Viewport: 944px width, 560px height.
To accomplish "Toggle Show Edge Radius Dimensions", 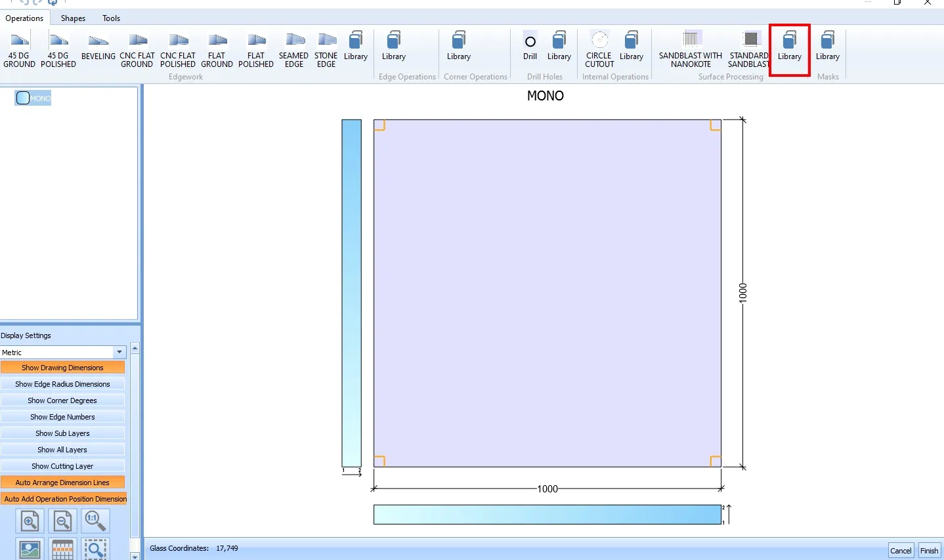I will (62, 384).
